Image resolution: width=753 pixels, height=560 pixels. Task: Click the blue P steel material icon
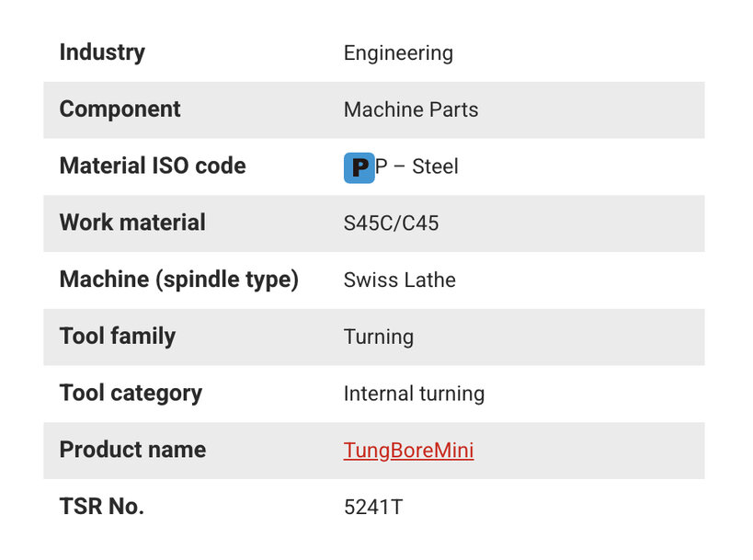tap(359, 167)
